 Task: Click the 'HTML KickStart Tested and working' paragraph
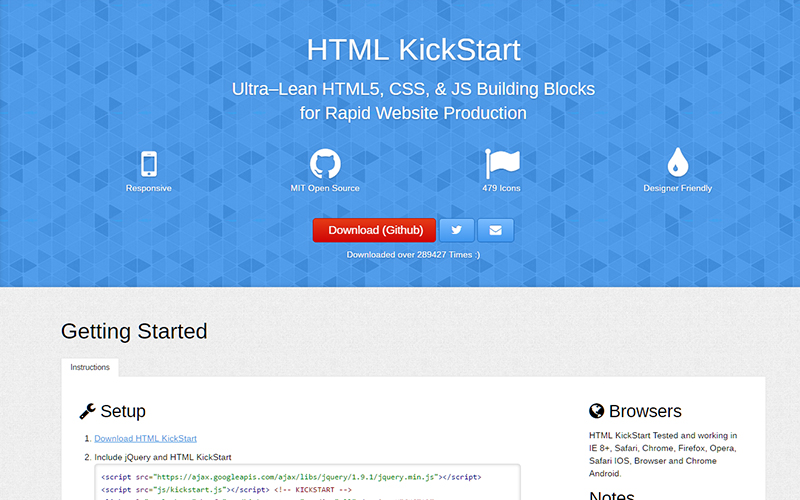tap(663, 455)
